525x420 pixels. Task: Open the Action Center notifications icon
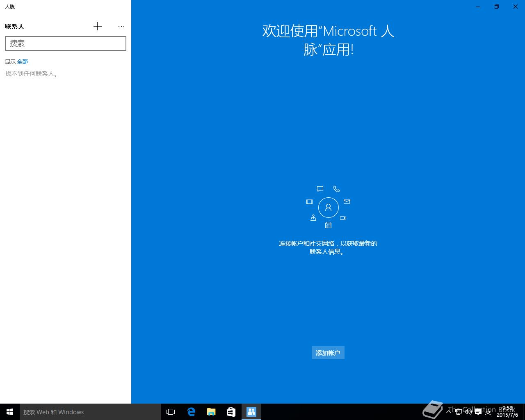tap(478, 412)
